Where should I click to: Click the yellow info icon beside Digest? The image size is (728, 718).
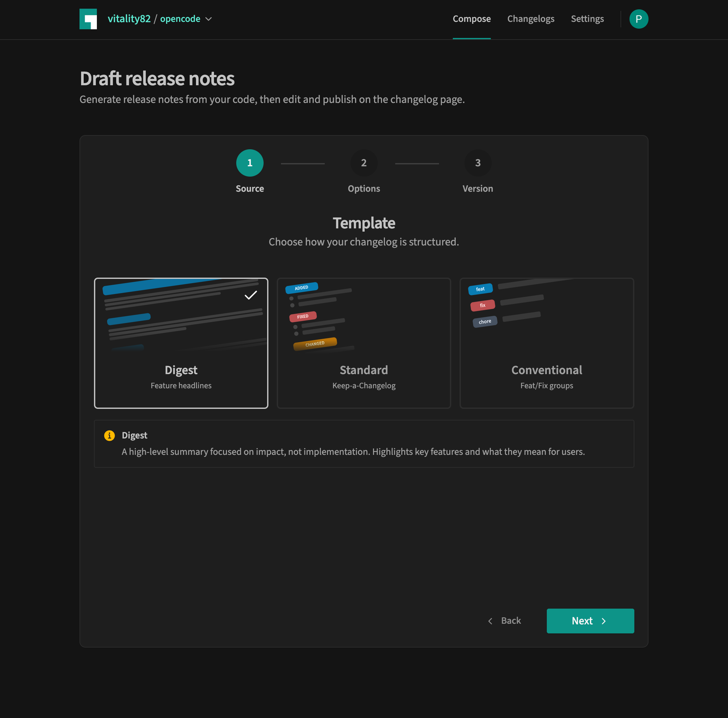(x=109, y=436)
